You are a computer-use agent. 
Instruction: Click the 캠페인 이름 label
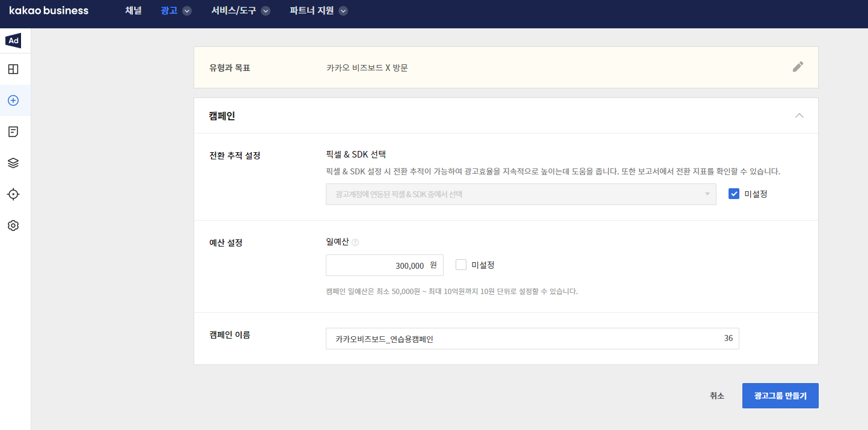pyautogui.click(x=230, y=335)
